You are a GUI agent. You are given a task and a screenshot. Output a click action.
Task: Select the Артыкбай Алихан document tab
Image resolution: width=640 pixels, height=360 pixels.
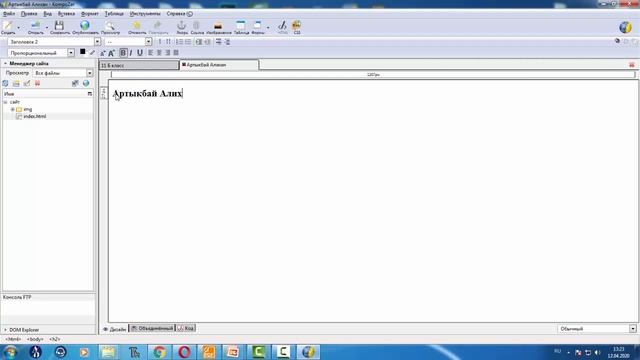point(219,65)
